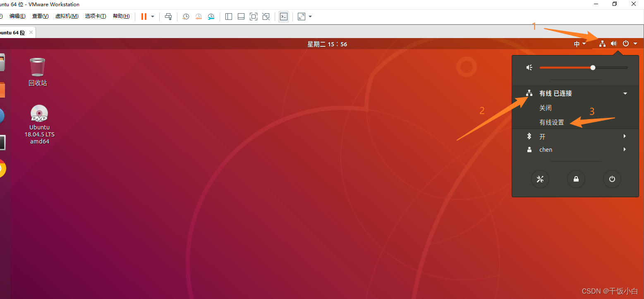Open 有线设置 wired settings
This screenshot has width=644, height=299.
coord(552,122)
